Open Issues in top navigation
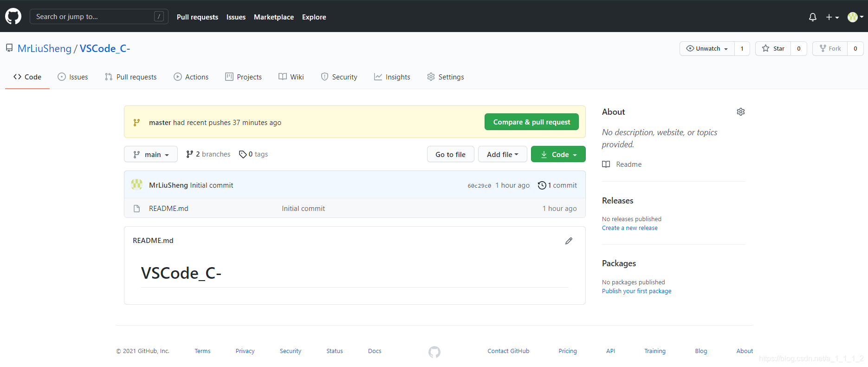868x367 pixels. (236, 17)
